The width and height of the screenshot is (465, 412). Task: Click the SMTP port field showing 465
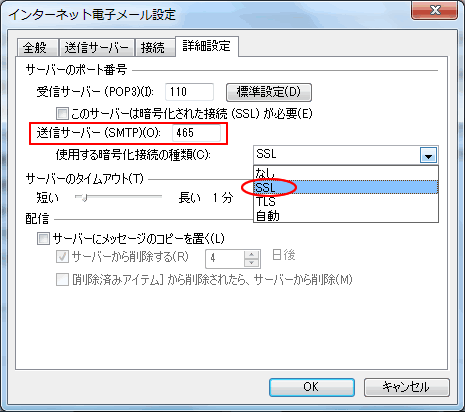[196, 133]
